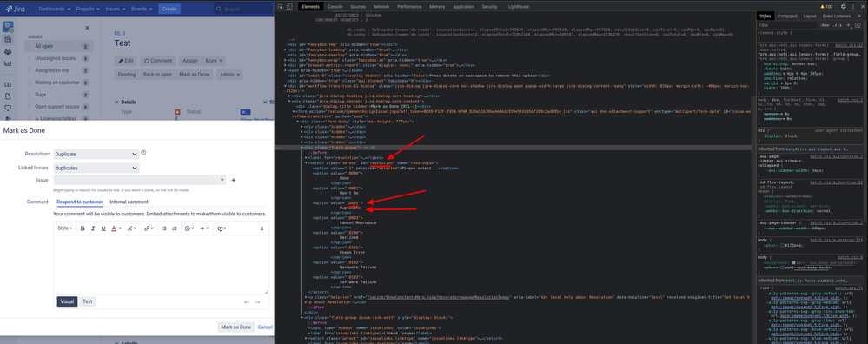The height and width of the screenshot is (344, 868).
Task: Close the queues sidebar with X
Action: point(87,28)
